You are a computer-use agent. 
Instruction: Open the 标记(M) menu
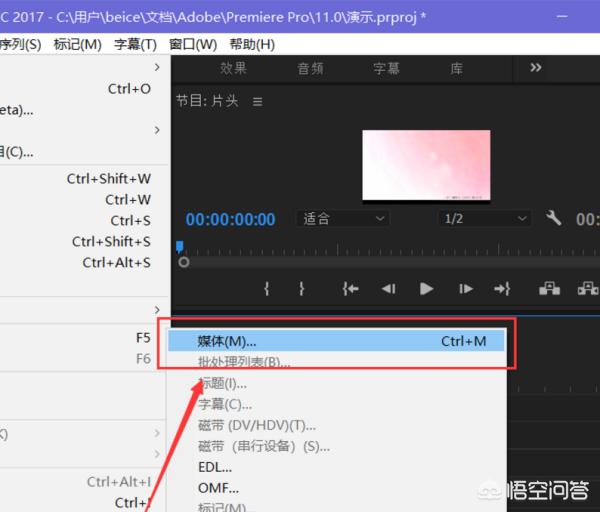pos(77,44)
